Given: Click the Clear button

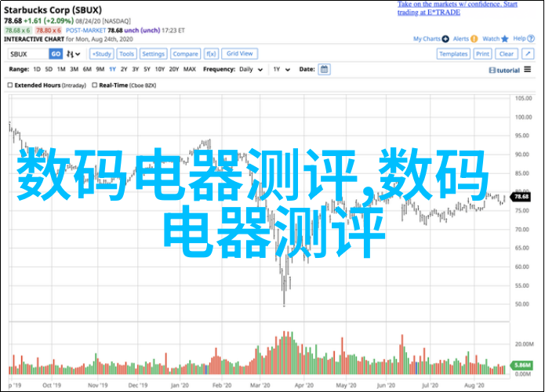Looking at the screenshot, I should (x=506, y=54).
